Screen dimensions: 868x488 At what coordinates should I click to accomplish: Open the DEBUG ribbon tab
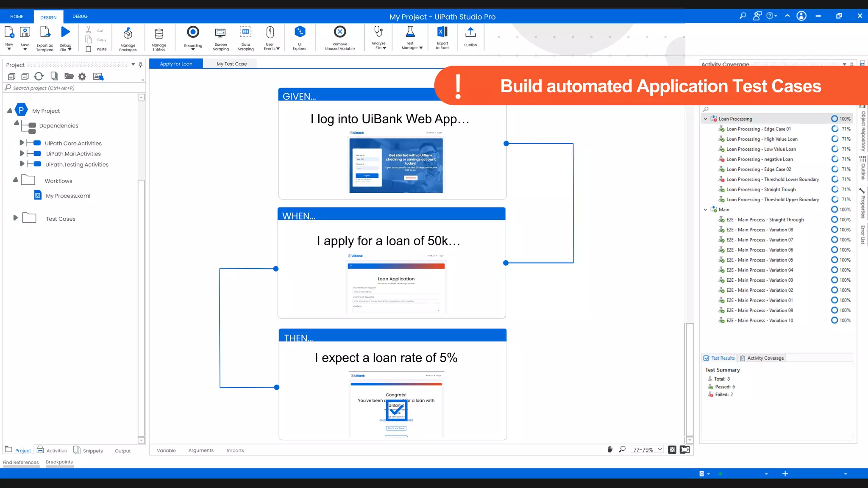tap(80, 17)
